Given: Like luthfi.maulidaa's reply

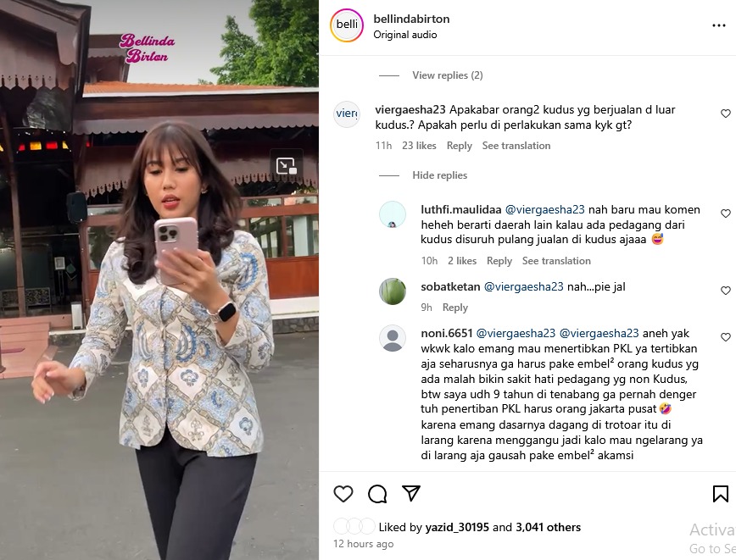Looking at the screenshot, I should [x=726, y=213].
